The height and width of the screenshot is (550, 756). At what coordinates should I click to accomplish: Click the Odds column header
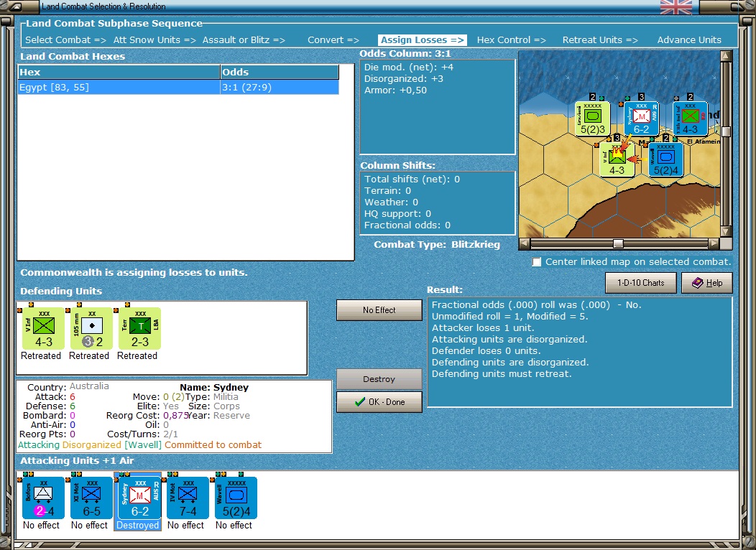279,73
